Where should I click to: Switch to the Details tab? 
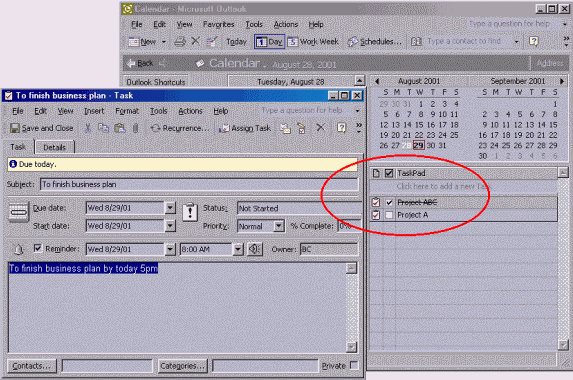[54, 147]
